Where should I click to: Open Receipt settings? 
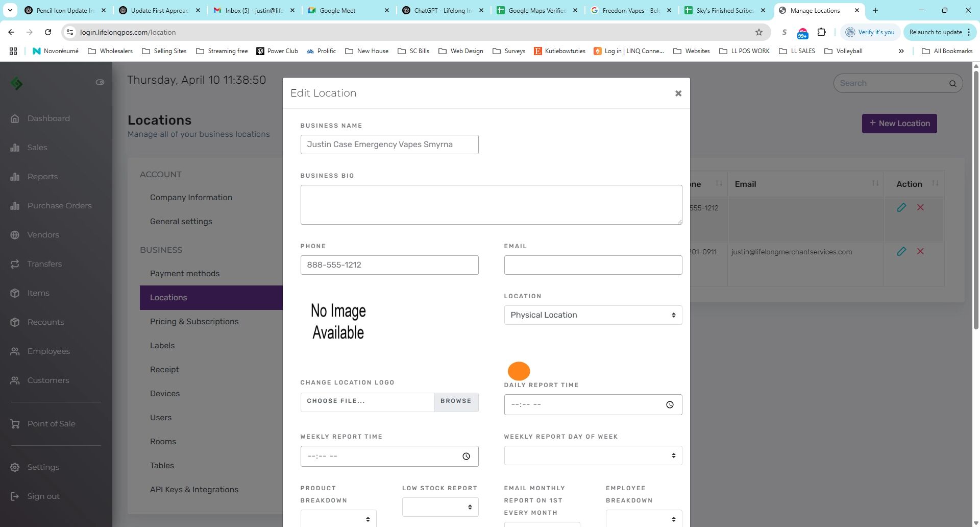pyautogui.click(x=164, y=370)
